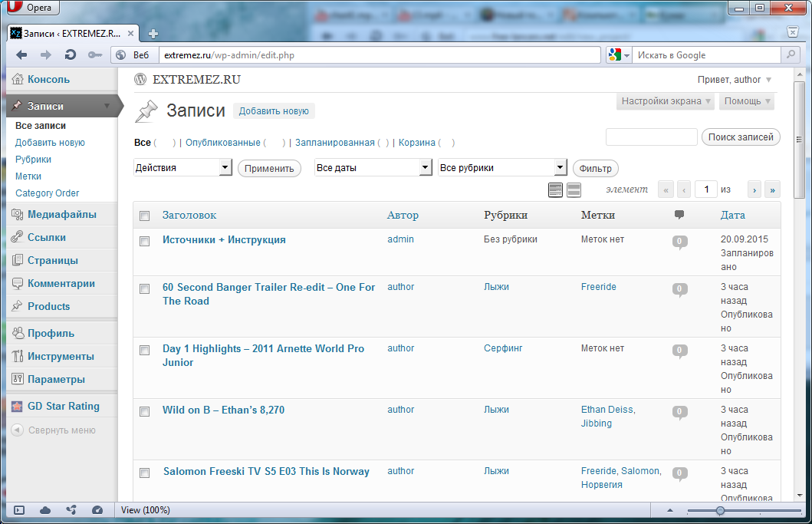Click the zoom slider in the status bar
Screen dimensions: 812x524
click(720, 510)
